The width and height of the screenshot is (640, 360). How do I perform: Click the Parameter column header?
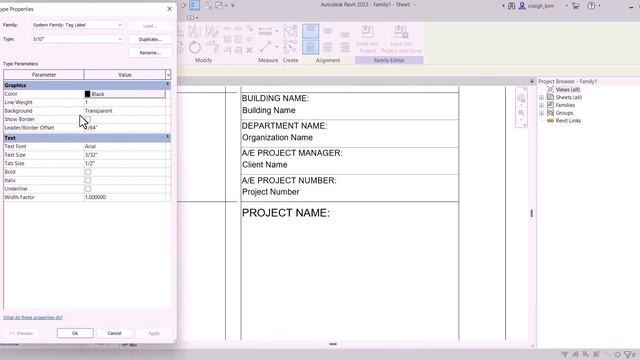[x=44, y=75]
